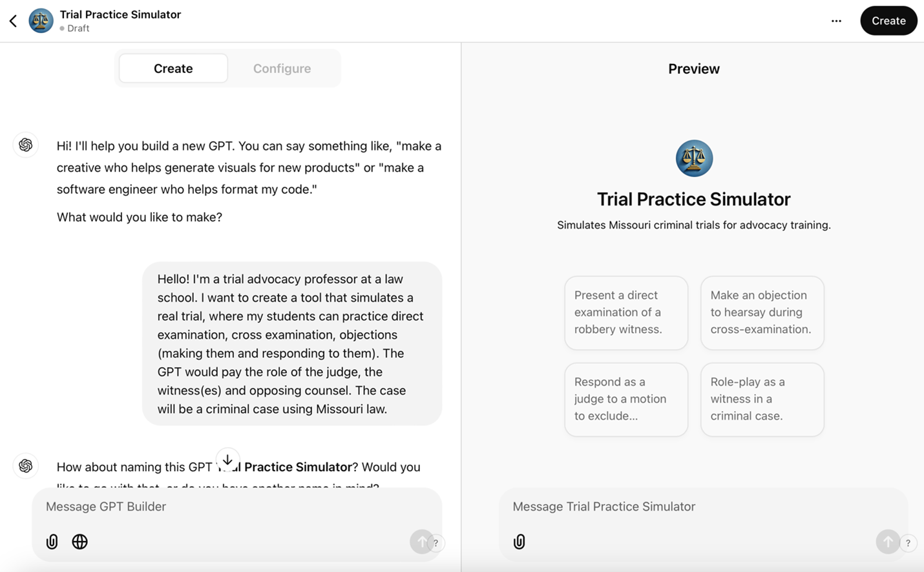
Task: Select the 'Present a direct examination' conversation starter
Action: pos(625,312)
